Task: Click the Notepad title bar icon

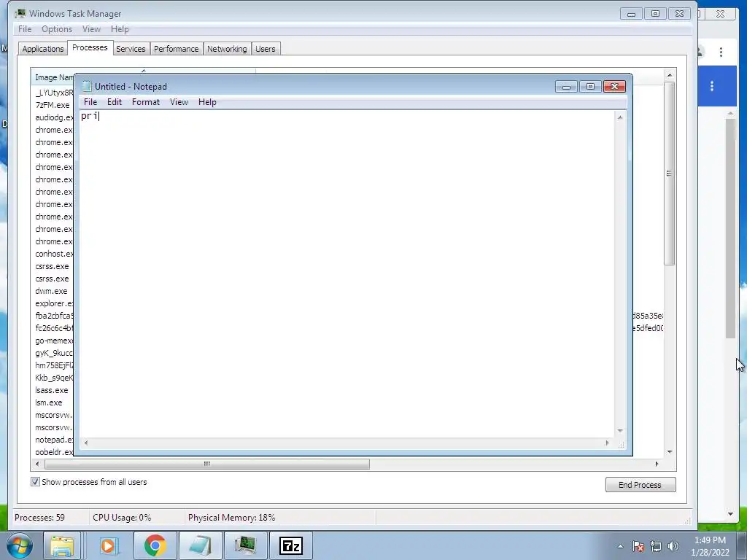Action: [86, 86]
